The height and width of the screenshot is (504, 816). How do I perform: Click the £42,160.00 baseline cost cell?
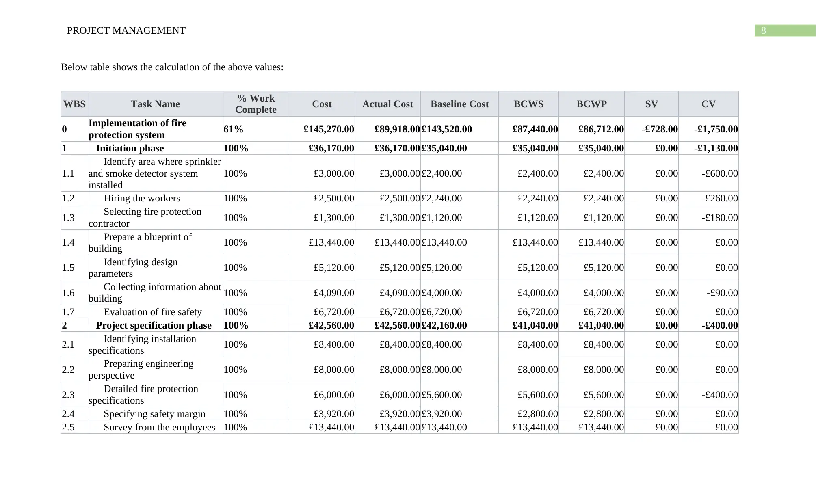pos(459,325)
